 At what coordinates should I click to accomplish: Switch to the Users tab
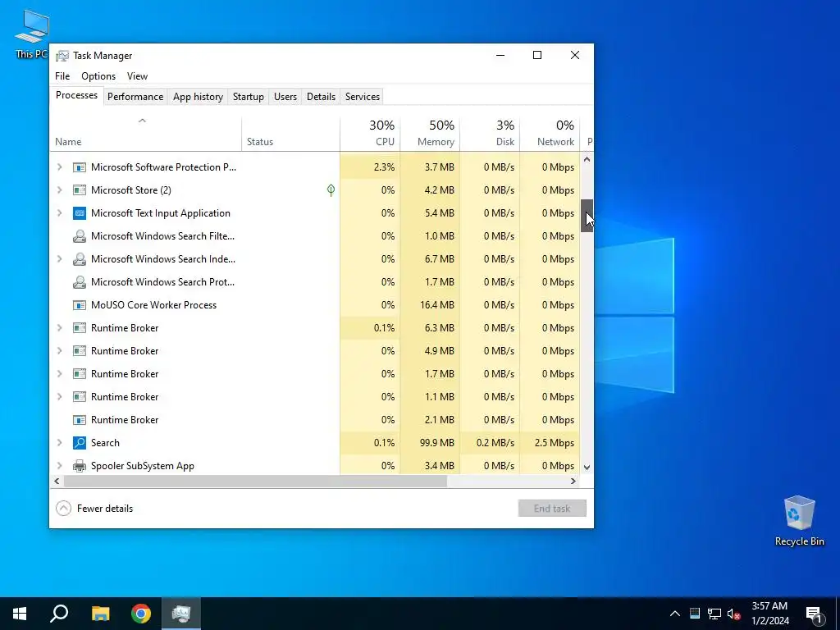[285, 97]
